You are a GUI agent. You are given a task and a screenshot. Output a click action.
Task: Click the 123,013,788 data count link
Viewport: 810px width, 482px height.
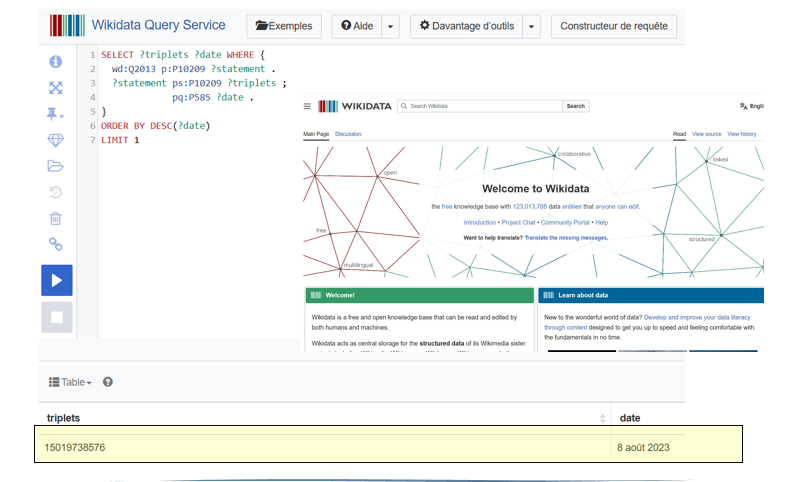click(x=529, y=207)
